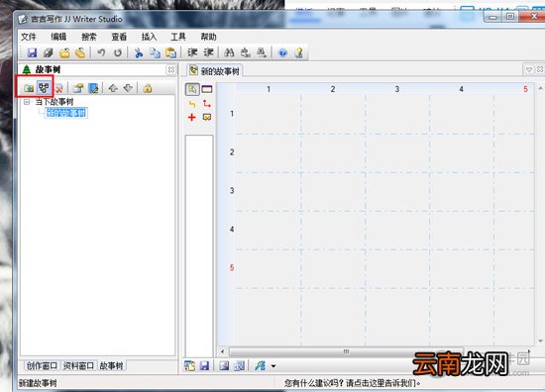Open the 编辑 menu
This screenshot has height=392, width=545.
(58, 37)
